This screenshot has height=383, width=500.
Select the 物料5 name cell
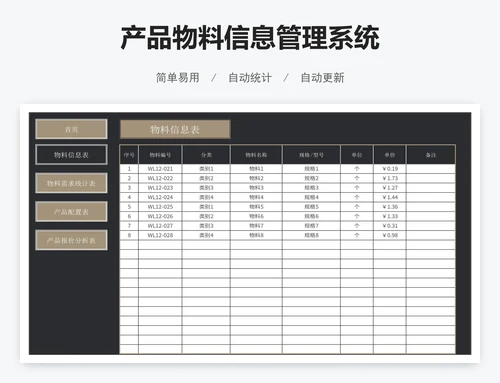tap(256, 207)
